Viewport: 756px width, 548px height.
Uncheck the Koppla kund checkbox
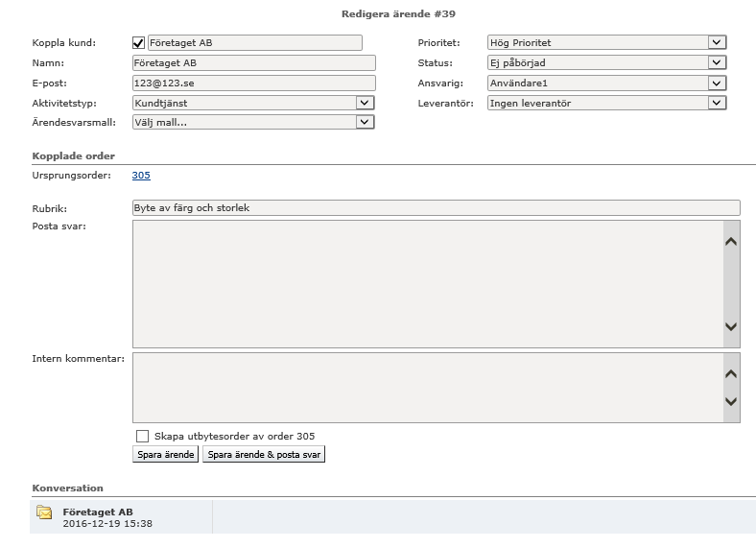138,43
